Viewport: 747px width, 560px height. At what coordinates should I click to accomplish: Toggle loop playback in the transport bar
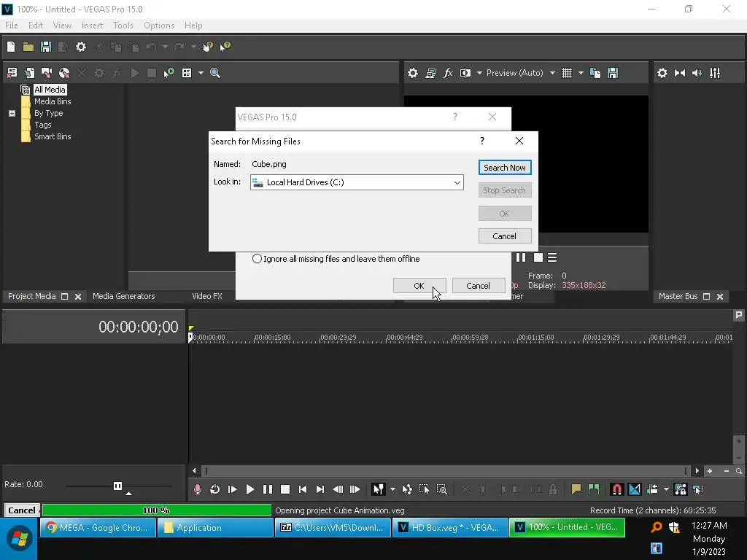click(x=215, y=489)
